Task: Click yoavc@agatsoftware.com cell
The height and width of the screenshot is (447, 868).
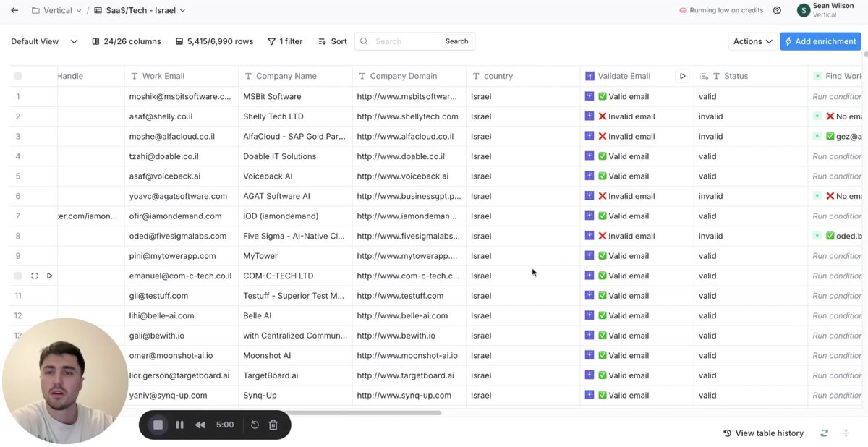Action: (182, 196)
